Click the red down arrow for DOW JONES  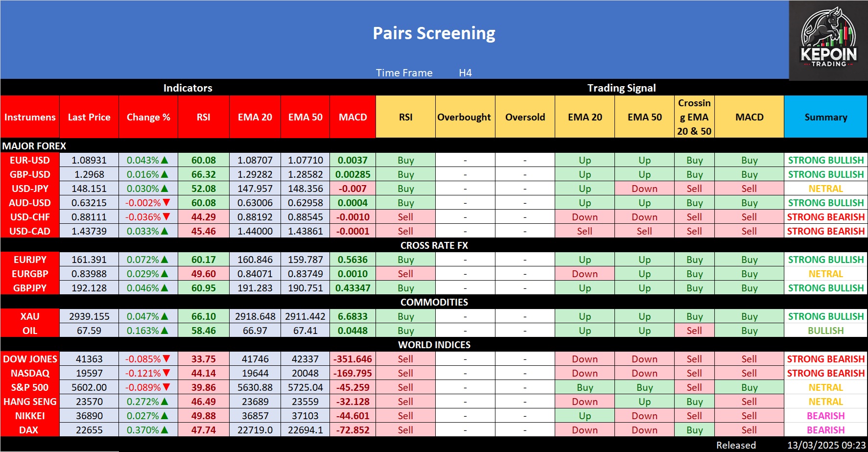pyautogui.click(x=166, y=359)
